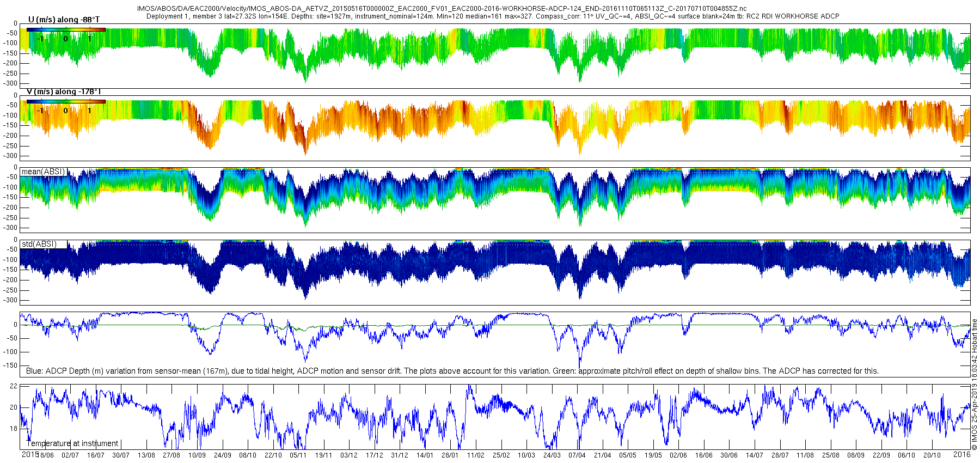Click the '18' tick on temperature axis
980x463 pixels.
click(14, 429)
